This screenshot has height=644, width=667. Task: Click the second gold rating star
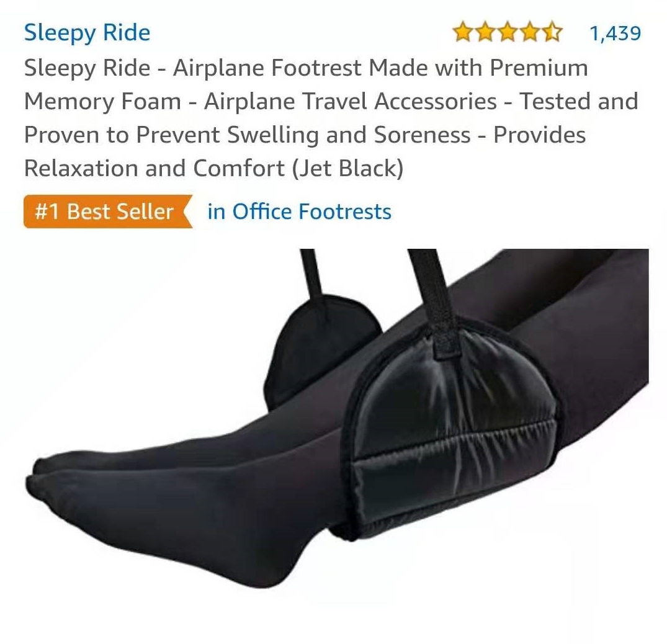coord(485,32)
